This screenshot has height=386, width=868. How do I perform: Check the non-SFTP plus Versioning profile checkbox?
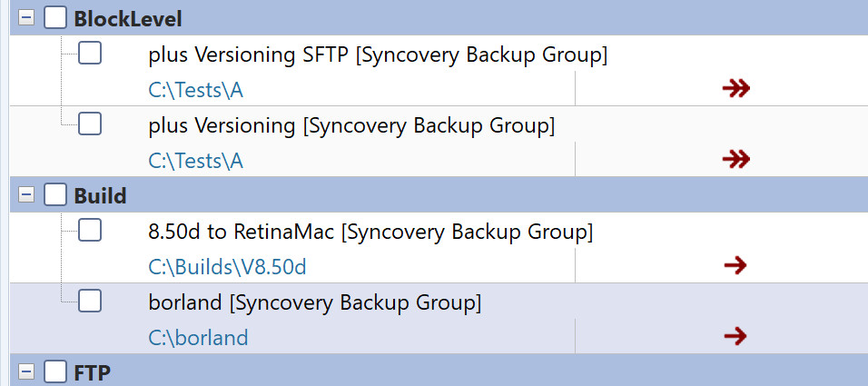90,124
